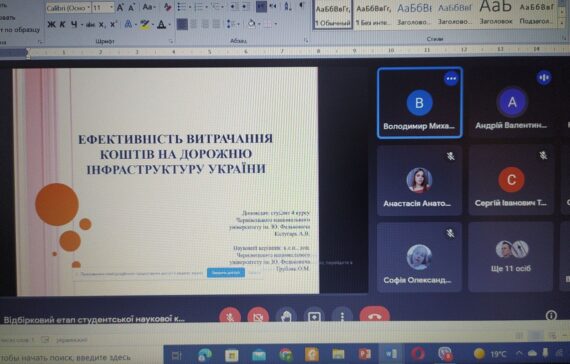Image resolution: width=570 pixels, height=364 pixels.
Task: Open Meet more options three dots
Action: [x=342, y=316]
